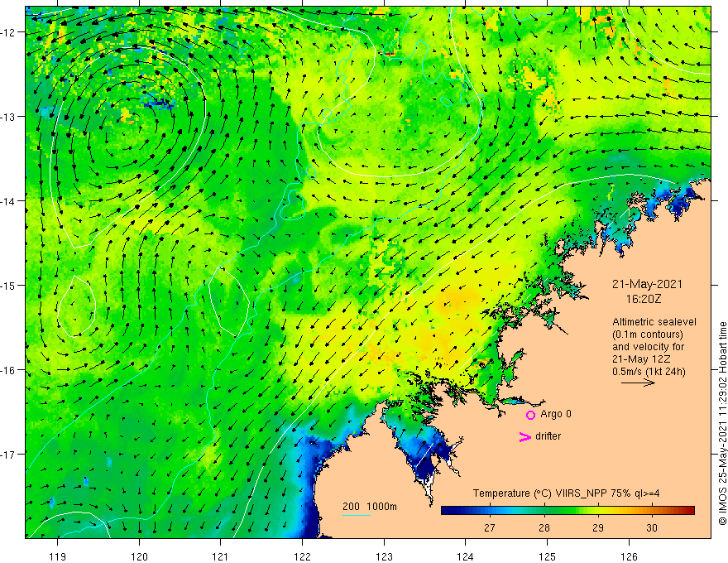Screen dimensions: 728x563
Task: Click longitude axis label 120
Action: [x=139, y=556]
